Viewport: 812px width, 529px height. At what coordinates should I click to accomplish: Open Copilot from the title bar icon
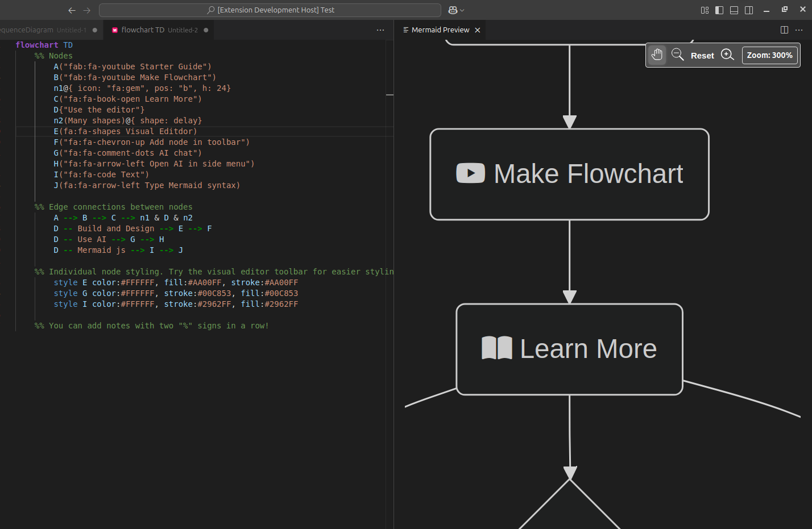452,10
